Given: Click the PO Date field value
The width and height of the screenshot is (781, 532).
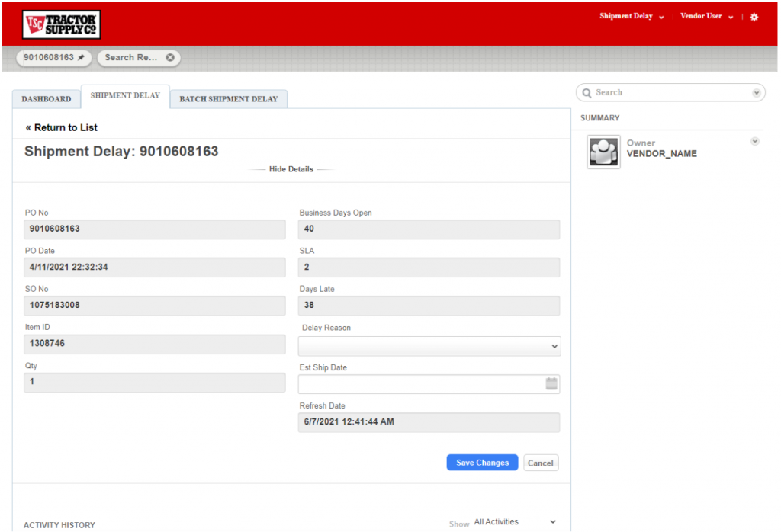Looking at the screenshot, I should pyautogui.click(x=155, y=268).
